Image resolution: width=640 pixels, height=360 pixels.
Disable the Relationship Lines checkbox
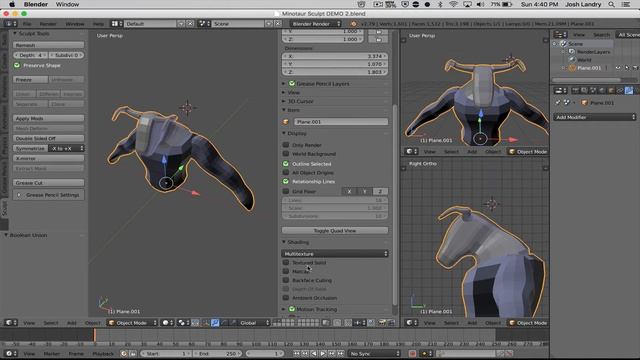(x=286, y=181)
